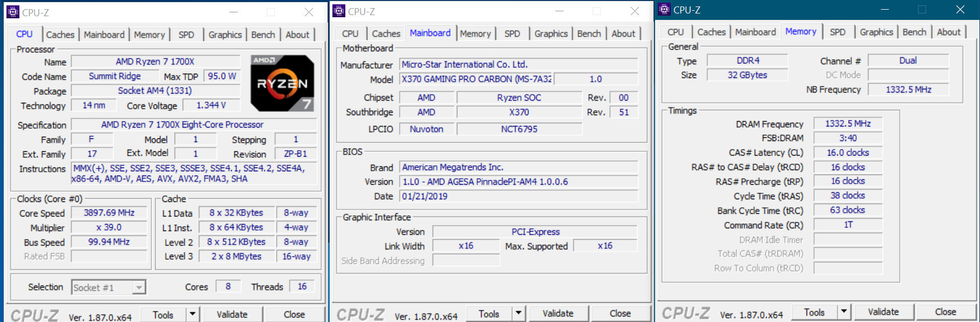
Task: Click the CAS# Latency value 16.0 clocks
Action: click(848, 152)
